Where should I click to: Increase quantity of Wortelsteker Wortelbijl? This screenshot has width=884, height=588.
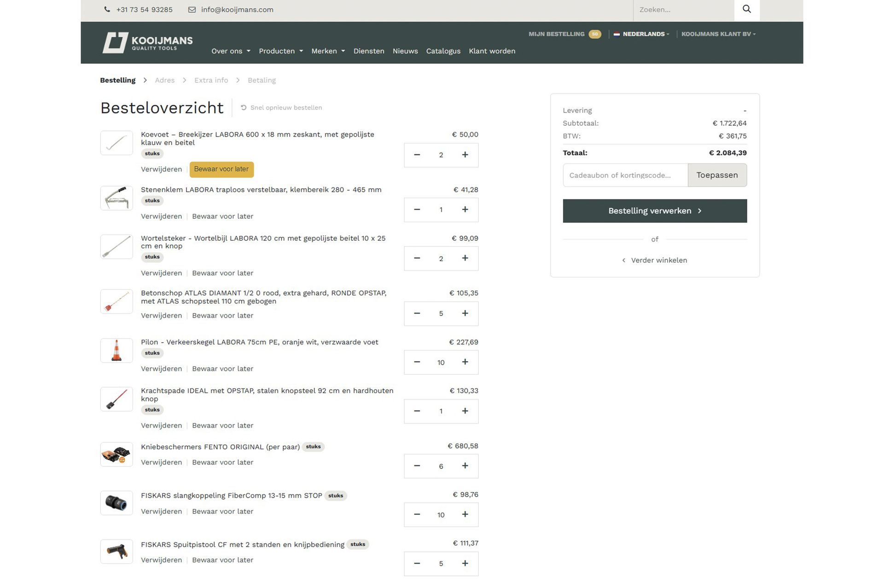click(x=465, y=259)
